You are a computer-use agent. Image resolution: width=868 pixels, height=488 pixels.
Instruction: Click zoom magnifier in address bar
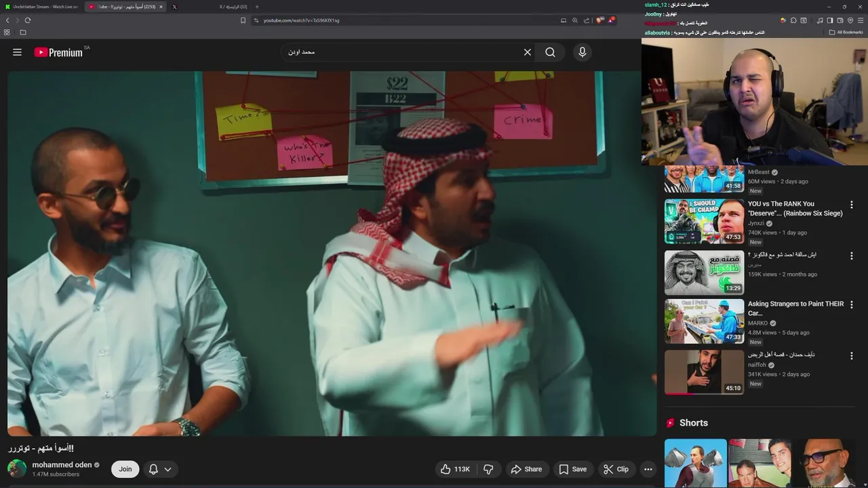pos(575,20)
